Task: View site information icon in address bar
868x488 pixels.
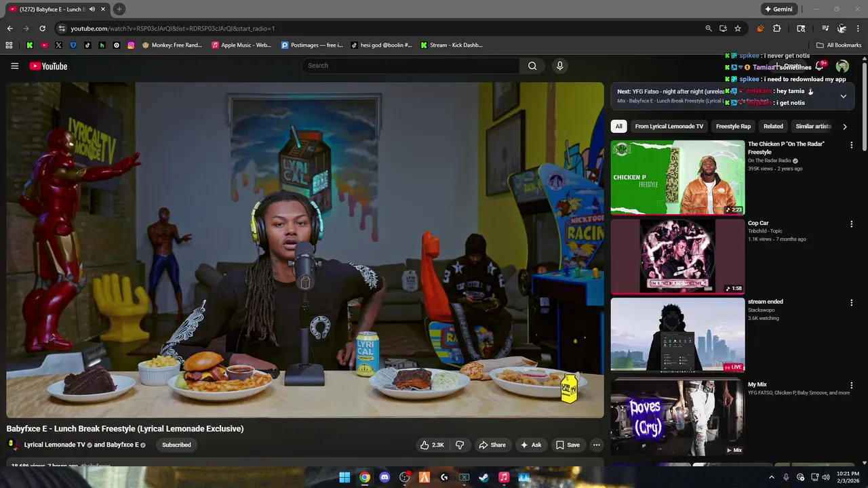Action: [62, 28]
